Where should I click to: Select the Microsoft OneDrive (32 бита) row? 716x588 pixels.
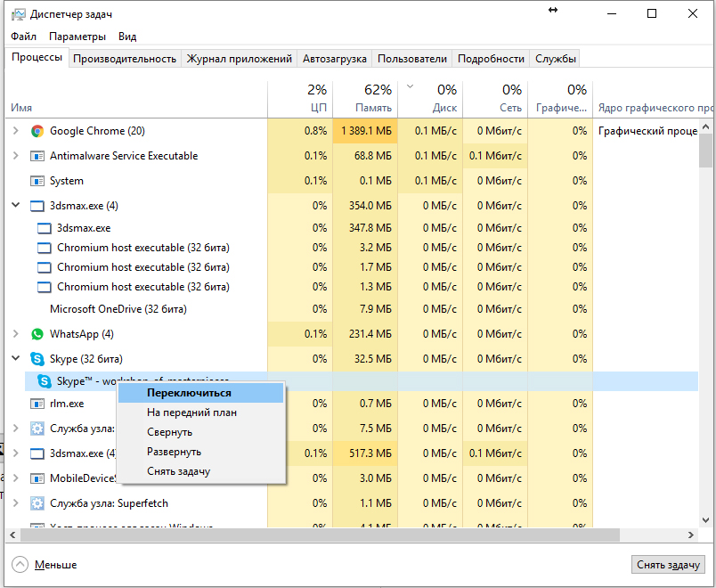click(x=352, y=309)
